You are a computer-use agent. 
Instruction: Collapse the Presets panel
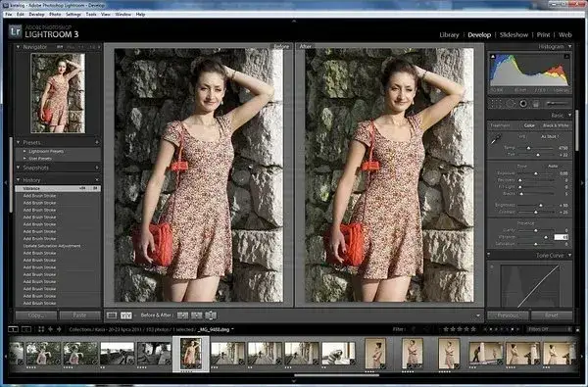18,142
